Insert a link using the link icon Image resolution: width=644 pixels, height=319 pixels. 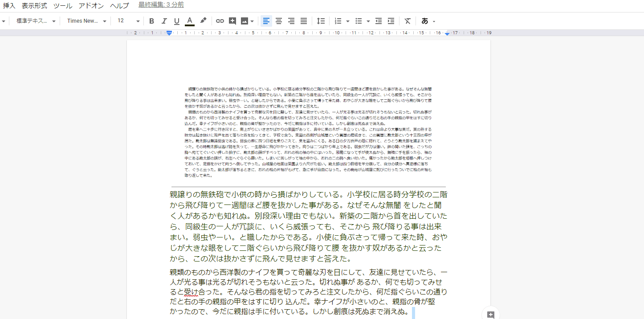pos(220,21)
